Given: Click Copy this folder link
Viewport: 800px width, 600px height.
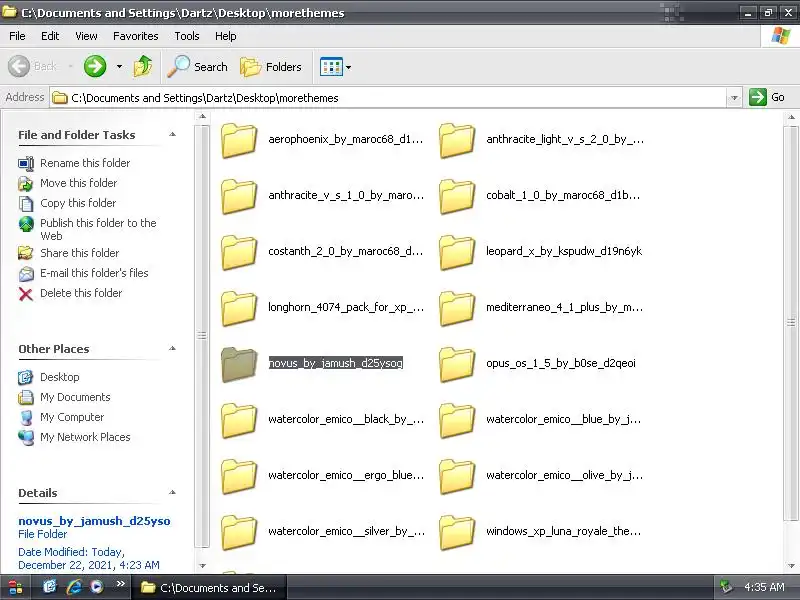Looking at the screenshot, I should point(78,203).
